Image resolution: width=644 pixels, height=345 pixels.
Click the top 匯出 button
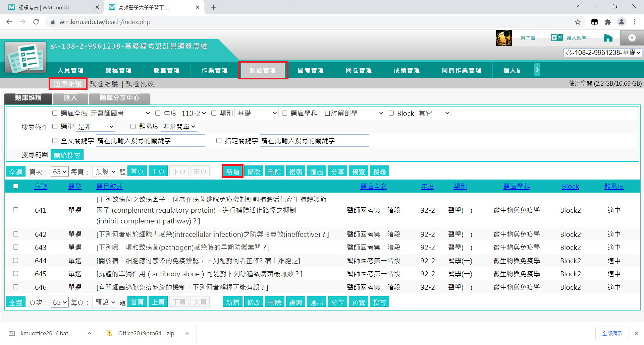tap(317, 171)
